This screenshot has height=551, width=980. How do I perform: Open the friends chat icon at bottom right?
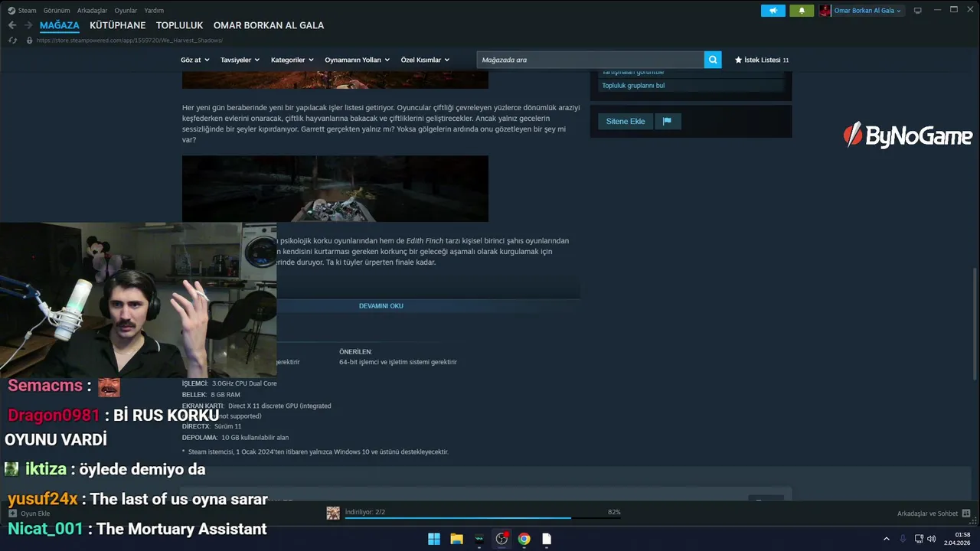point(966,514)
